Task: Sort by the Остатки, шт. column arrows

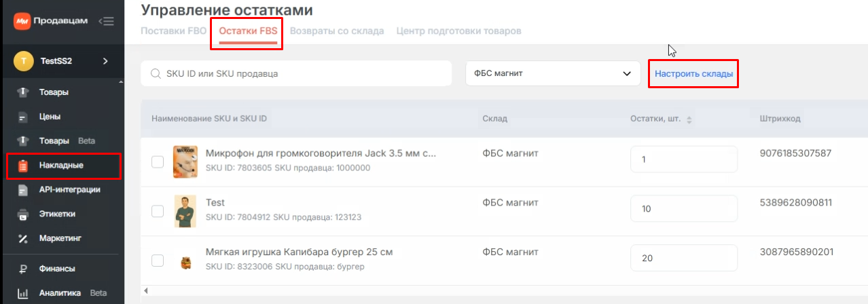Action: [689, 119]
